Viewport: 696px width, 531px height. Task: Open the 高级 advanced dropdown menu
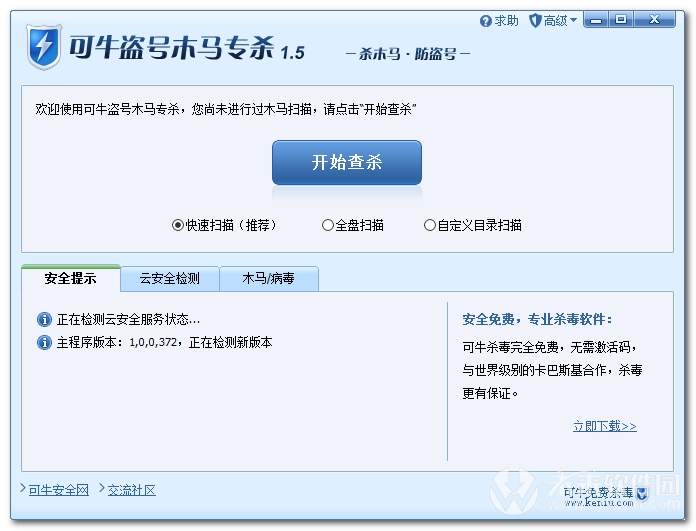553,20
